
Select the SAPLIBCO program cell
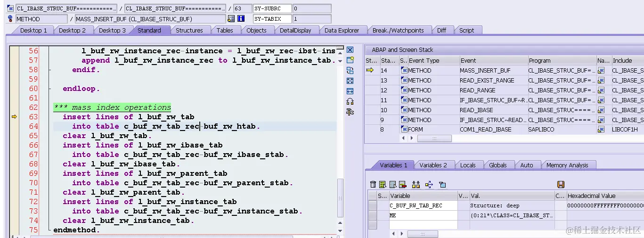562,129
